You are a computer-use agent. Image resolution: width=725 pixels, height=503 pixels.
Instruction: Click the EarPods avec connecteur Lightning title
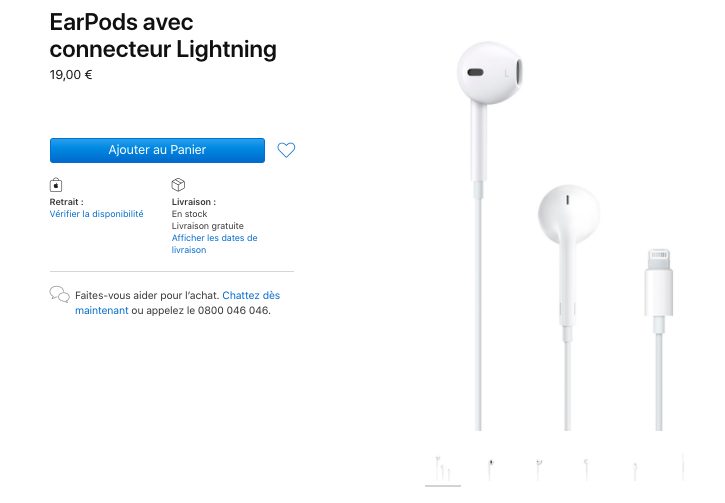point(163,36)
